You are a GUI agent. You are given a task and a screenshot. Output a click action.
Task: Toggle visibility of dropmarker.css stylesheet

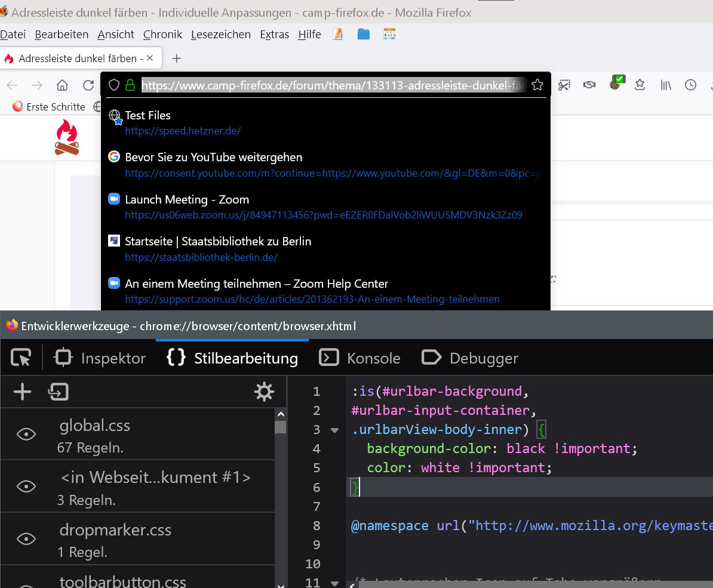pyautogui.click(x=26, y=539)
